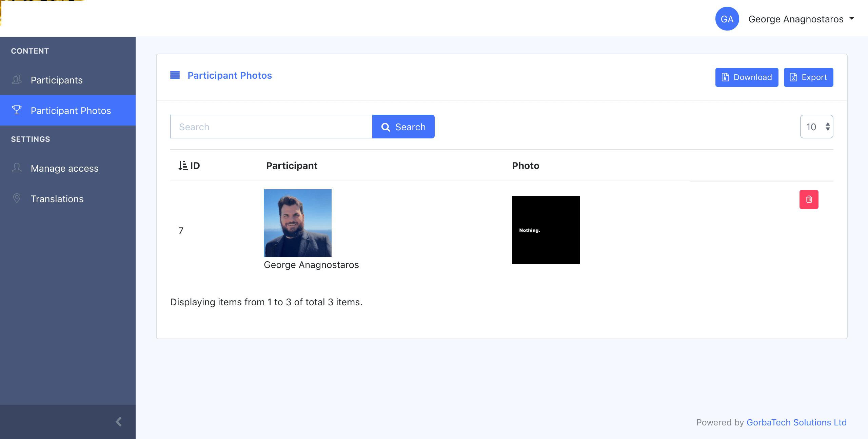Screen dimensions: 868x439
Task: Click the trophy icon in sidebar
Action: point(17,110)
